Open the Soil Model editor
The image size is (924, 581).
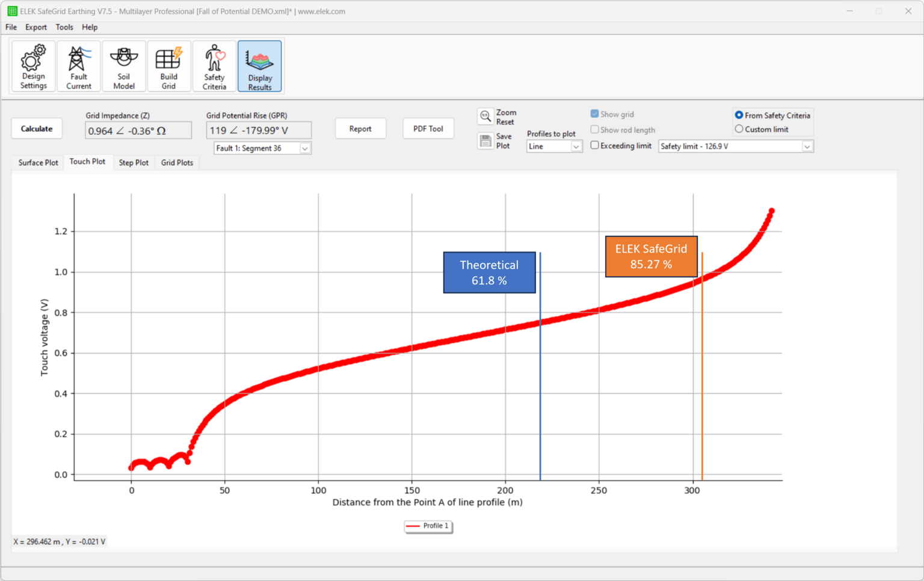coord(124,66)
